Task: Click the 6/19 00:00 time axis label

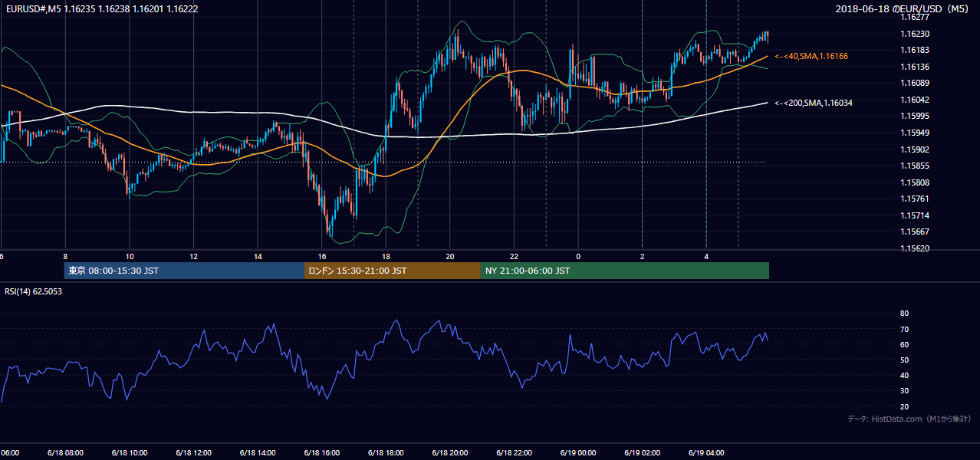Action: [x=578, y=452]
